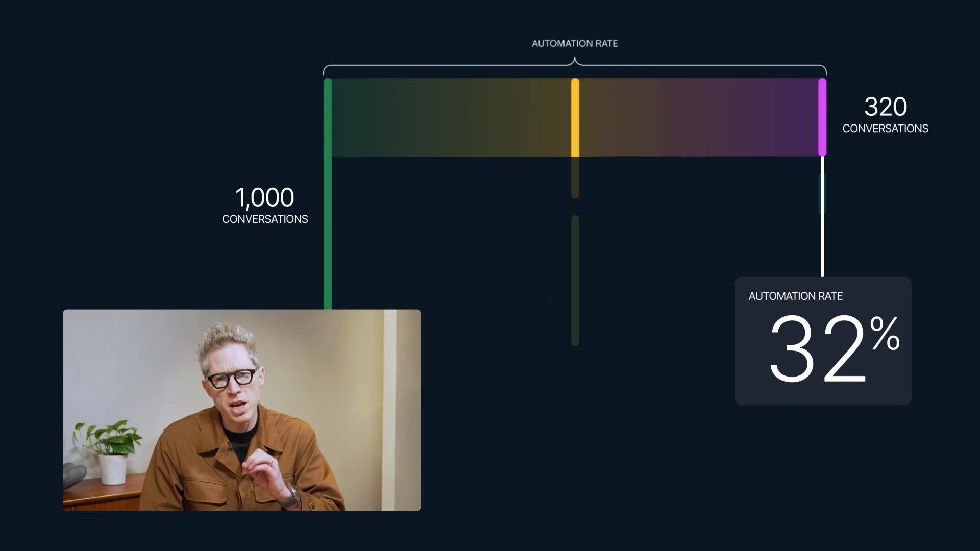Click yellow-to-purple gradient bar section

[x=699, y=117]
